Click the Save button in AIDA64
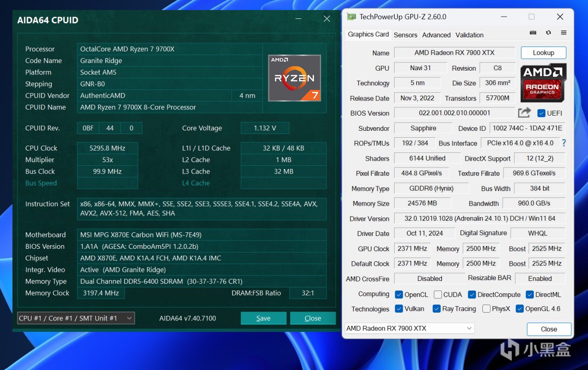 [264, 318]
